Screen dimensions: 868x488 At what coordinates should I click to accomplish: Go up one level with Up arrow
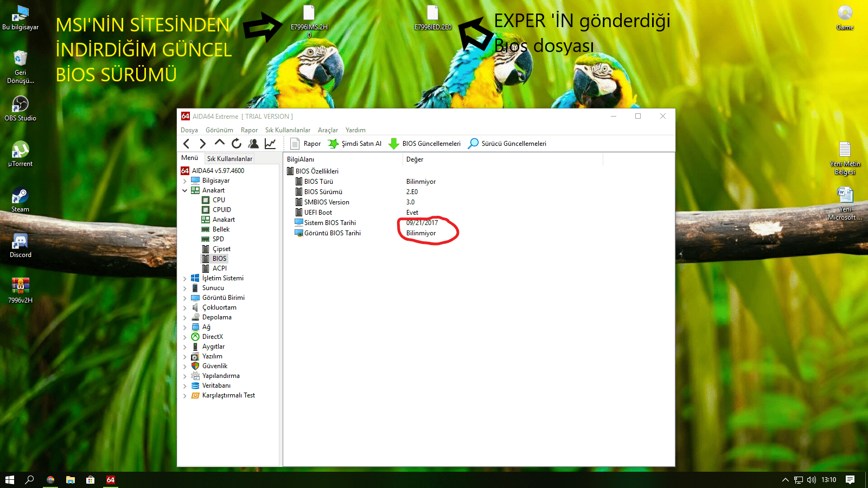point(219,143)
